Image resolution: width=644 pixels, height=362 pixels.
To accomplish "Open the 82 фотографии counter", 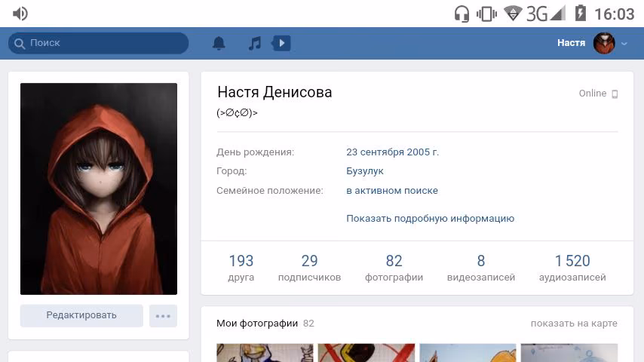I will point(394,268).
